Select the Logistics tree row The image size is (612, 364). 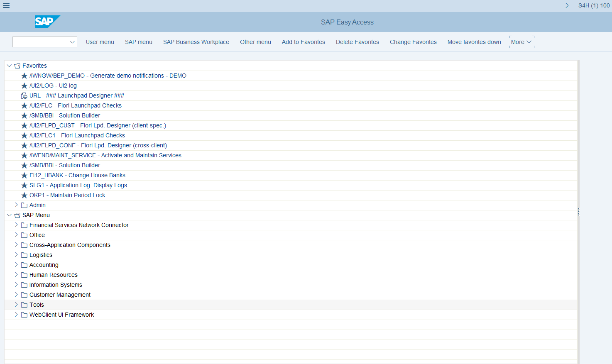pos(291,255)
